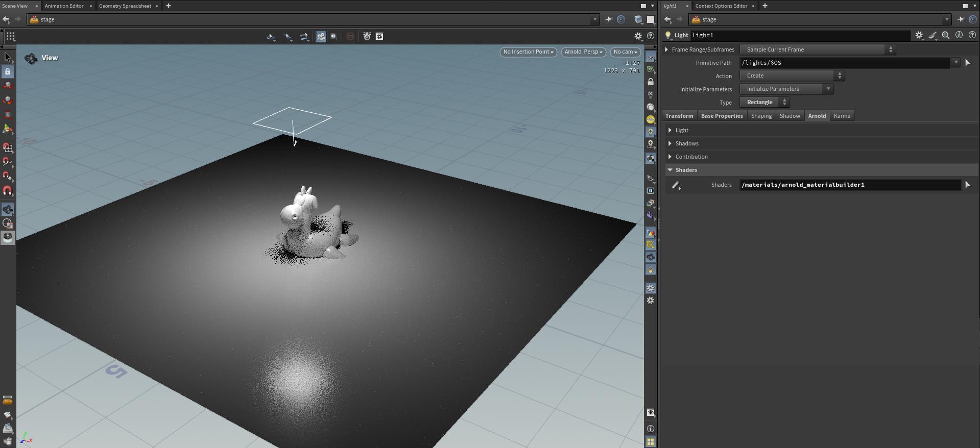Open the Arnold Persp viewport dropdown

[x=583, y=52]
